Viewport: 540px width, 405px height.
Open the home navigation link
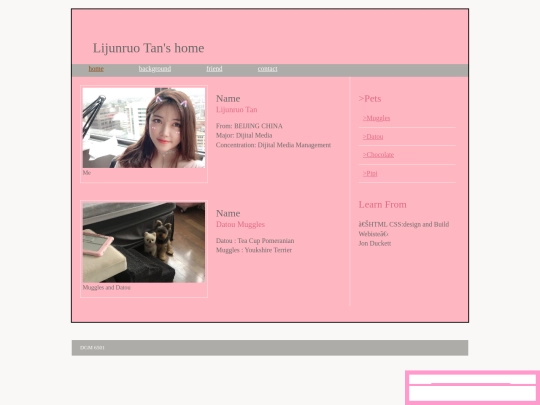tap(96, 69)
